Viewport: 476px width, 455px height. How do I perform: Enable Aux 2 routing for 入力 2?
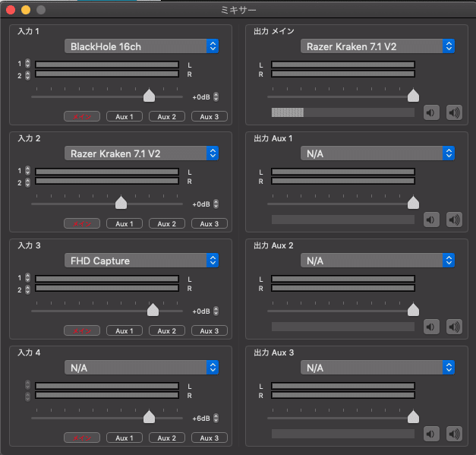[x=167, y=224]
